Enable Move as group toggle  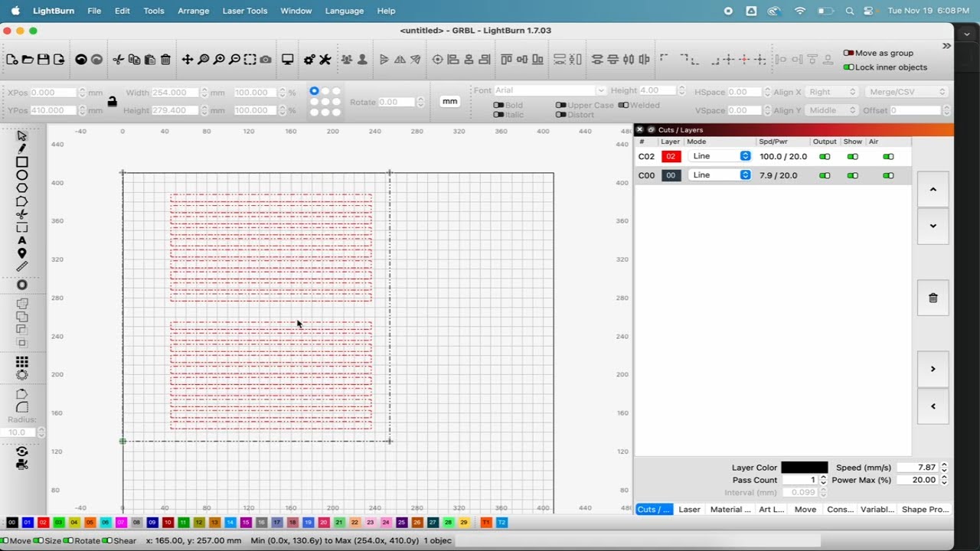point(848,53)
